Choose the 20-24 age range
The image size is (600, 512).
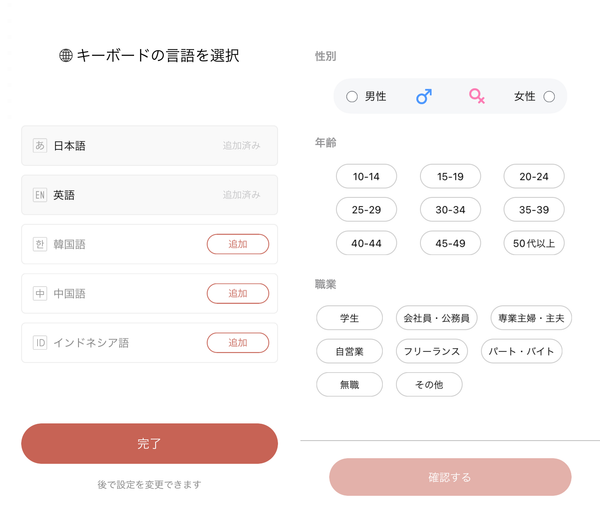(534, 176)
